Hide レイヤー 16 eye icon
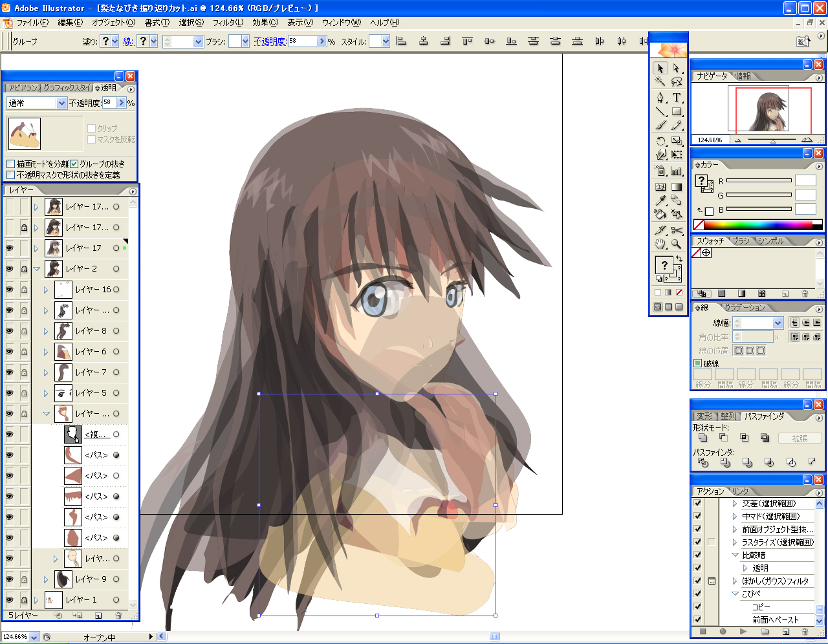Screen dimensions: 828x644 10,290
